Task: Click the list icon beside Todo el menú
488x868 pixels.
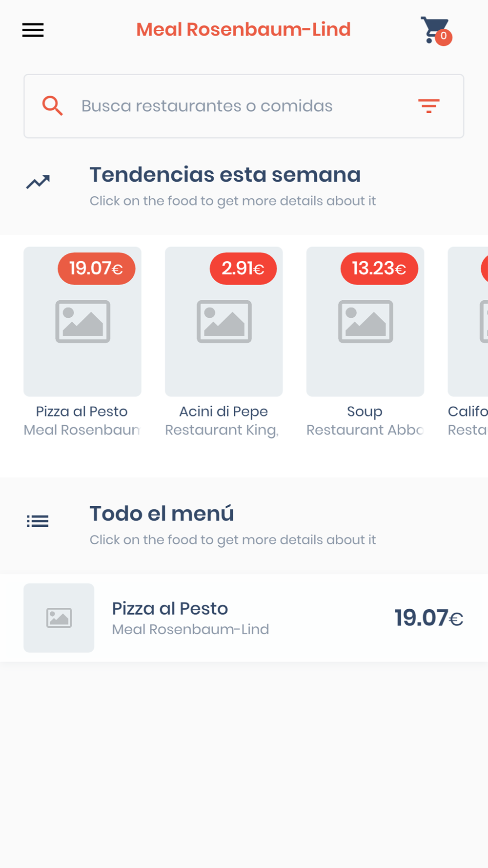Action: (x=38, y=521)
